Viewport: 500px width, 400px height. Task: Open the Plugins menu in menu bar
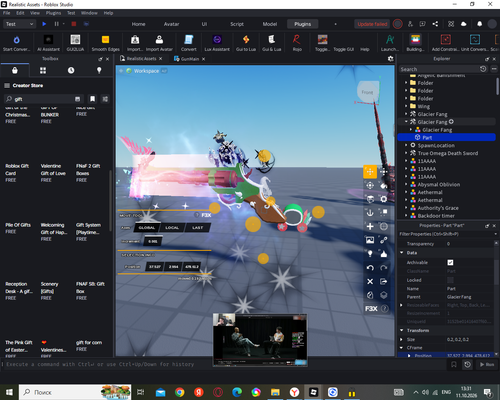[53, 13]
